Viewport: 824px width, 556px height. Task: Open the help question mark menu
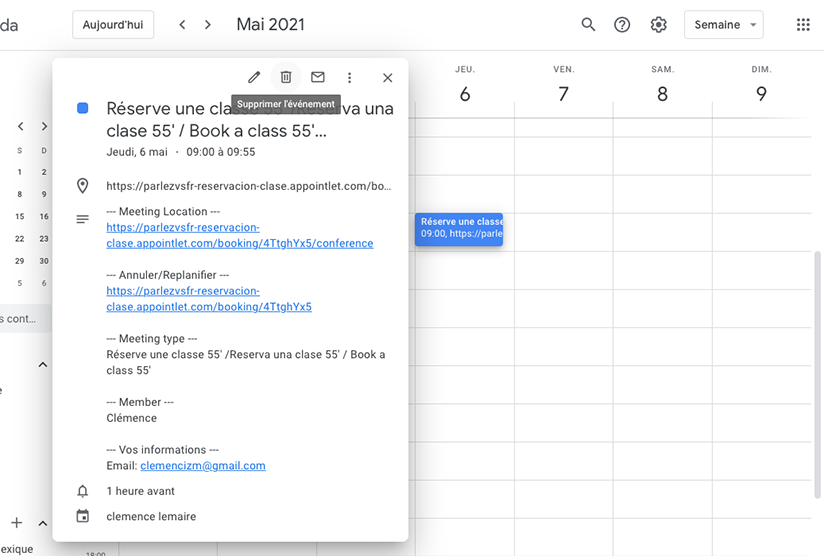[622, 25]
